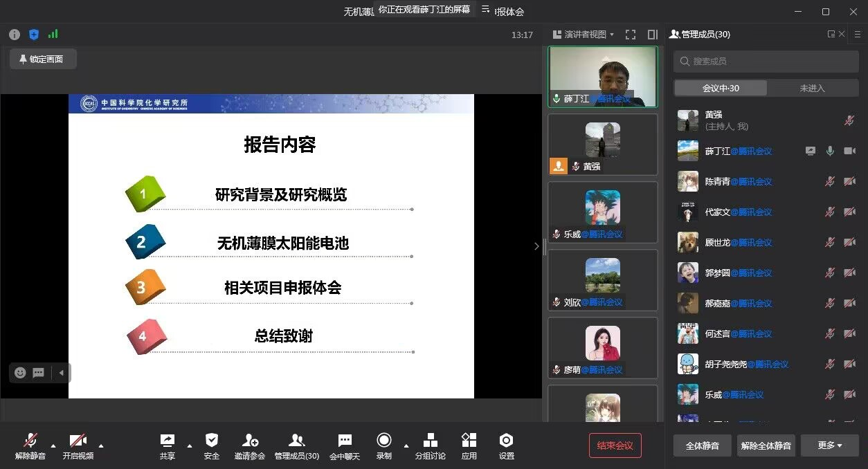Open 设置 settings icon
Image resolution: width=868 pixels, height=469 pixels.
point(507,441)
